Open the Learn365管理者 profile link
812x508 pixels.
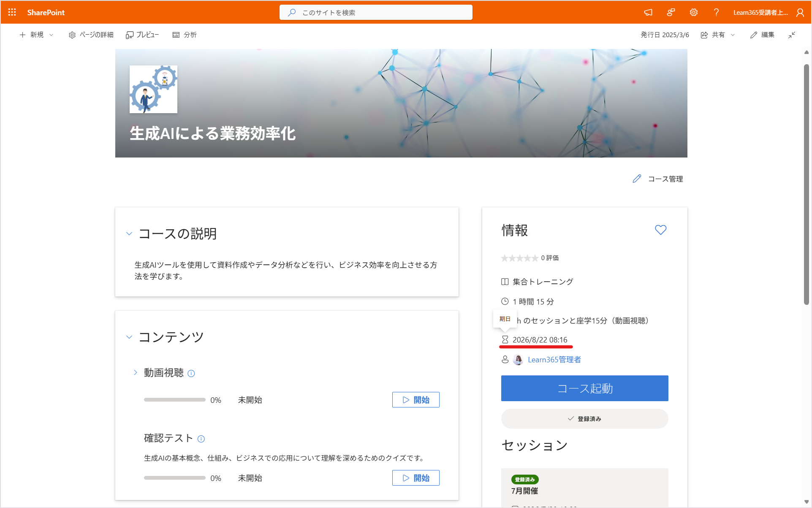554,359
